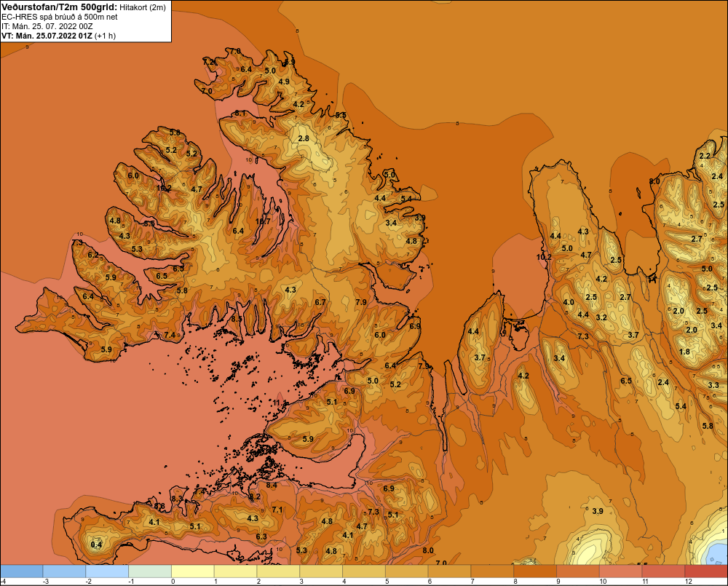Click the 7.2 temperature value on the map
The height and width of the screenshot is (586, 728).
209,62
